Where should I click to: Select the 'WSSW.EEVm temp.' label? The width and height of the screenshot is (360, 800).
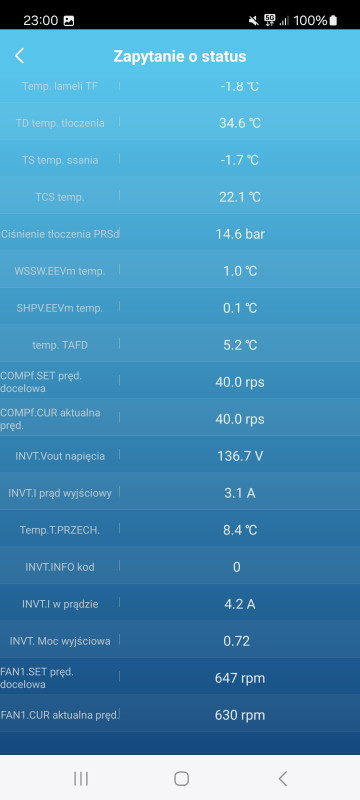pyautogui.click(x=60, y=271)
